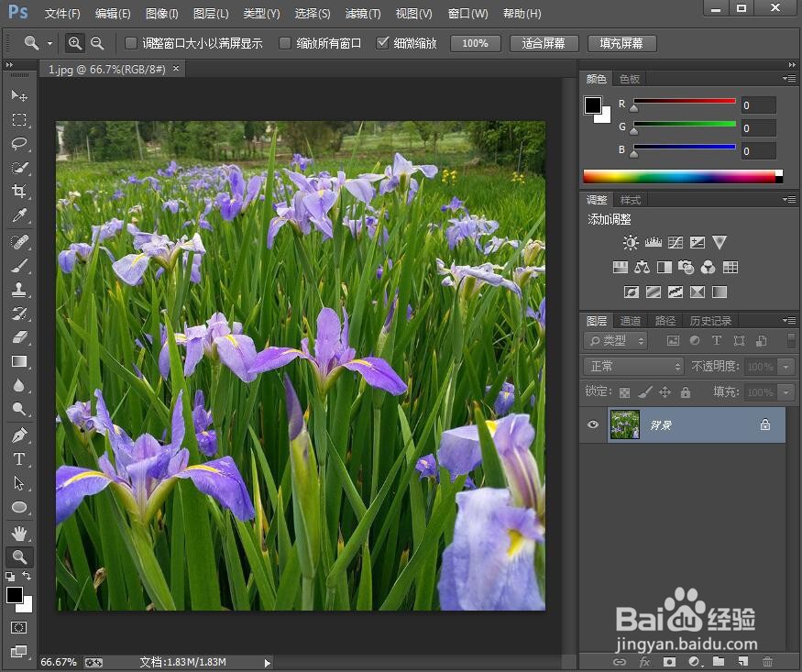Image resolution: width=802 pixels, height=672 pixels.
Task: Select the History Brush tool
Action: [19, 314]
